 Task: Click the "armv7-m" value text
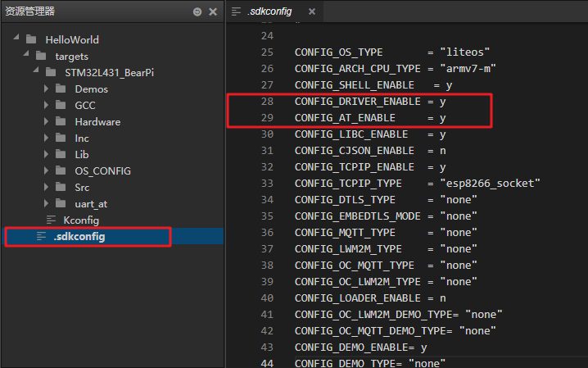[468, 69]
